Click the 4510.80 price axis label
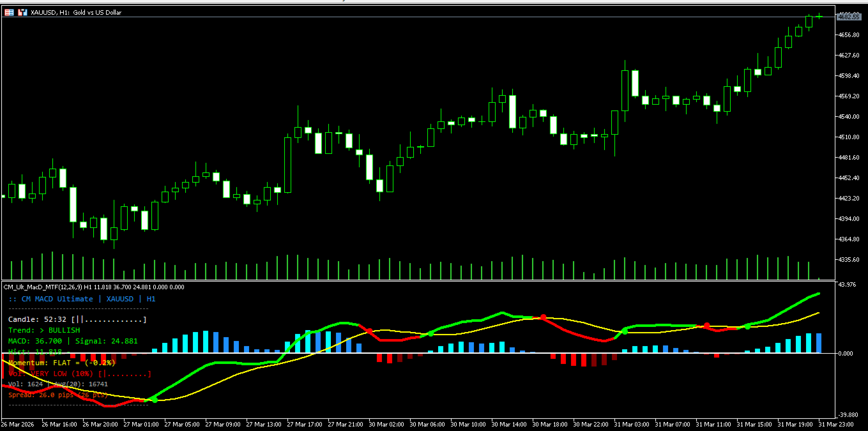Screen dimensions: 868x431 (850, 137)
